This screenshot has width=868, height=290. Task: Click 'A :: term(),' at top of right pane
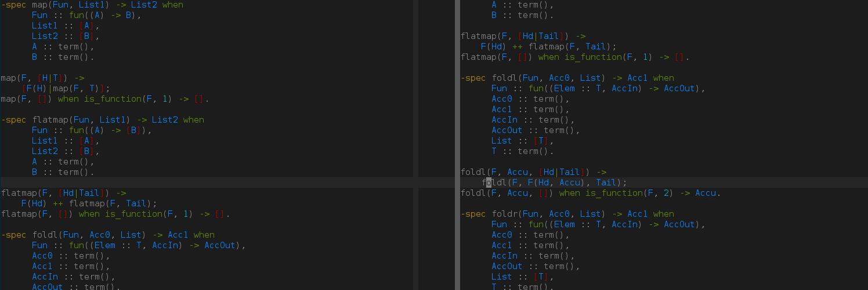(x=523, y=5)
